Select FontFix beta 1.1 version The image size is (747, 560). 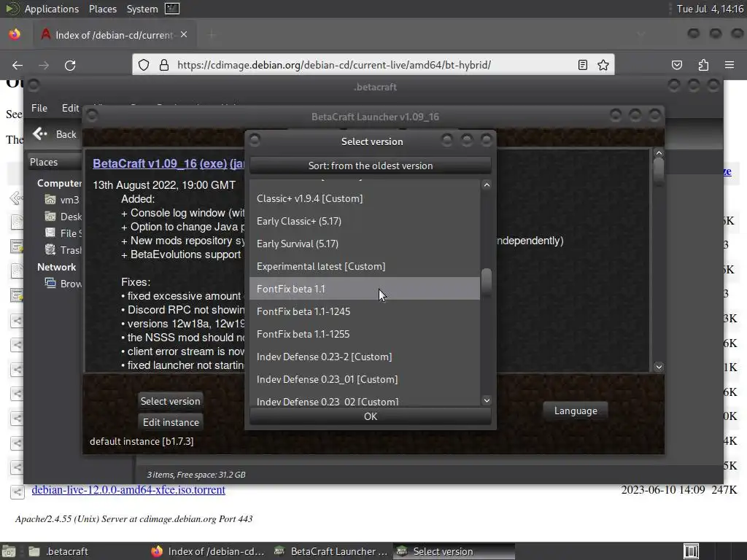[365, 289]
